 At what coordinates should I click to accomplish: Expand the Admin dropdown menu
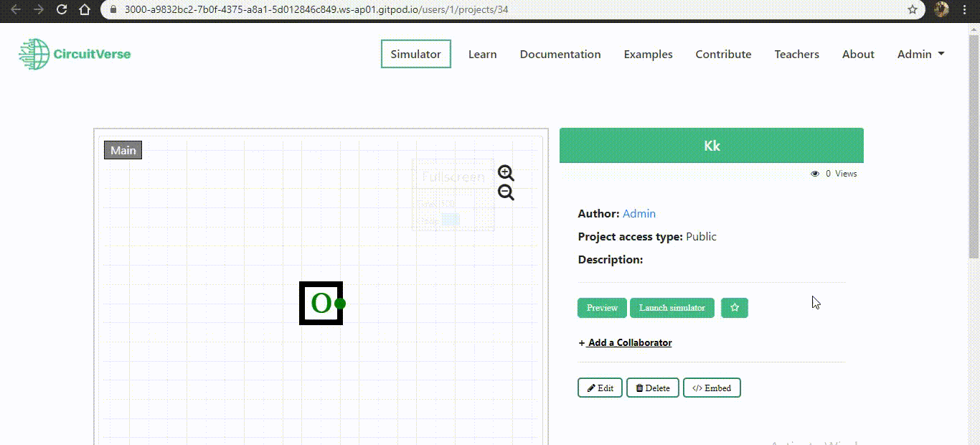click(x=920, y=55)
